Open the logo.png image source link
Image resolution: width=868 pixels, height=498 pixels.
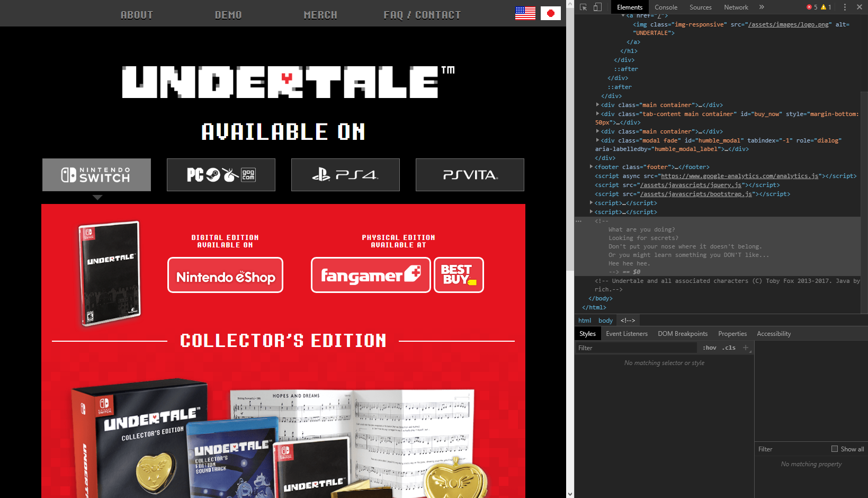point(788,24)
